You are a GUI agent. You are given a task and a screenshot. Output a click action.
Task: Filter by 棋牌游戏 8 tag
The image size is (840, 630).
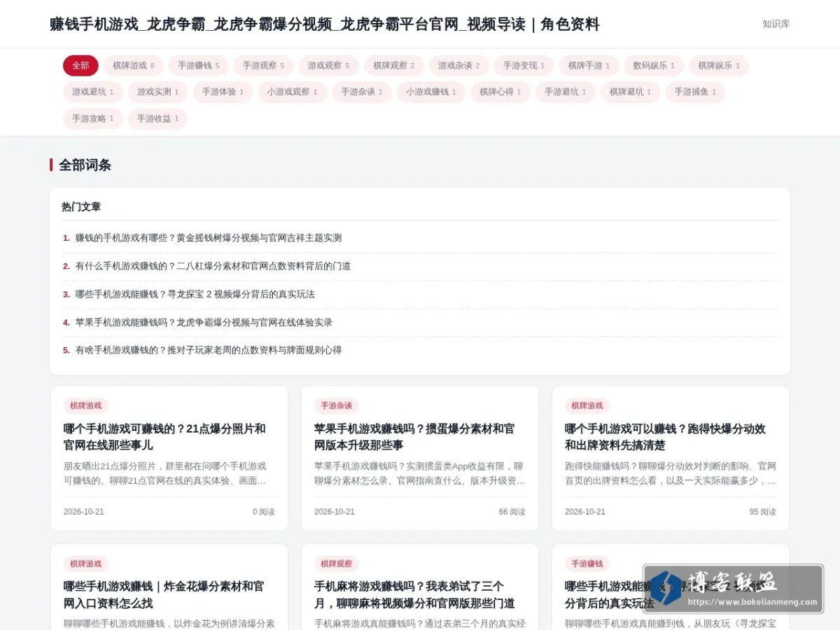coord(134,66)
